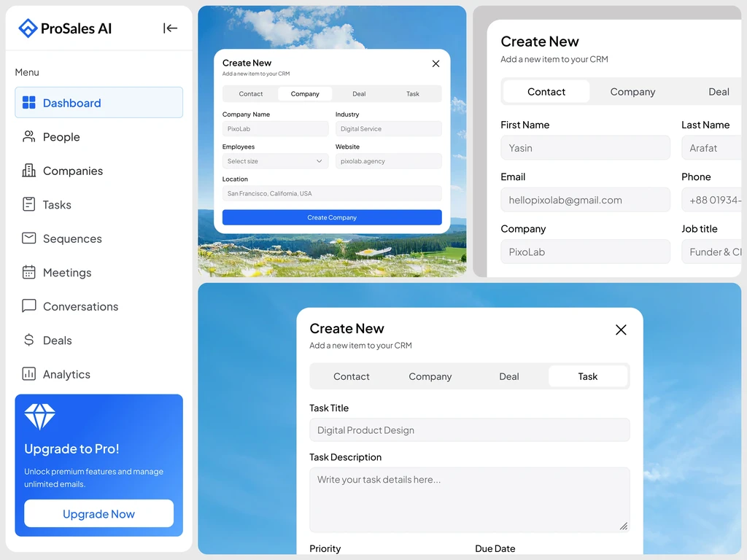The image size is (747, 560).
Task: Open Meetings via calendar icon
Action: click(x=29, y=272)
